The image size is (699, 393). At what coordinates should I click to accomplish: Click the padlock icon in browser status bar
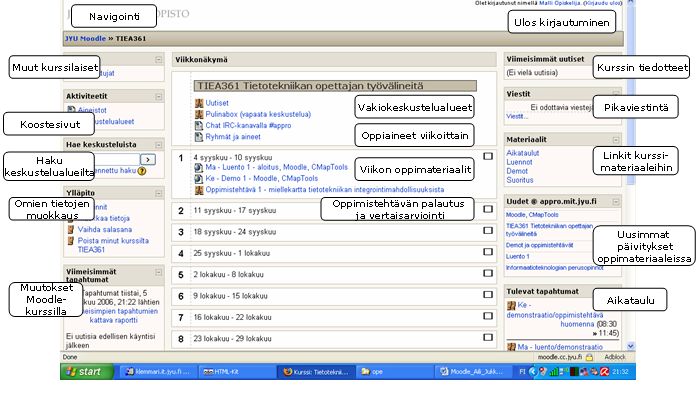click(589, 357)
